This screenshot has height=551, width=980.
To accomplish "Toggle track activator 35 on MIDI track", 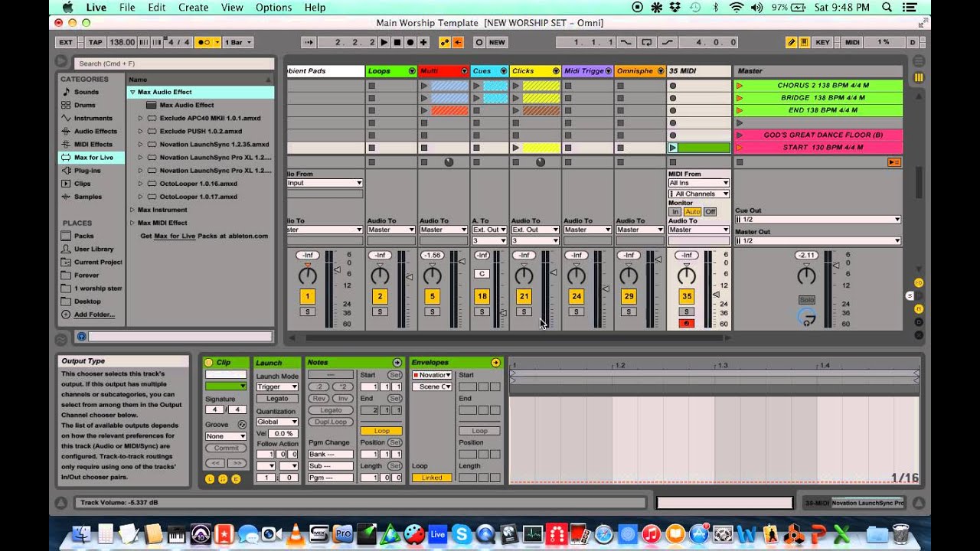I will (687, 296).
